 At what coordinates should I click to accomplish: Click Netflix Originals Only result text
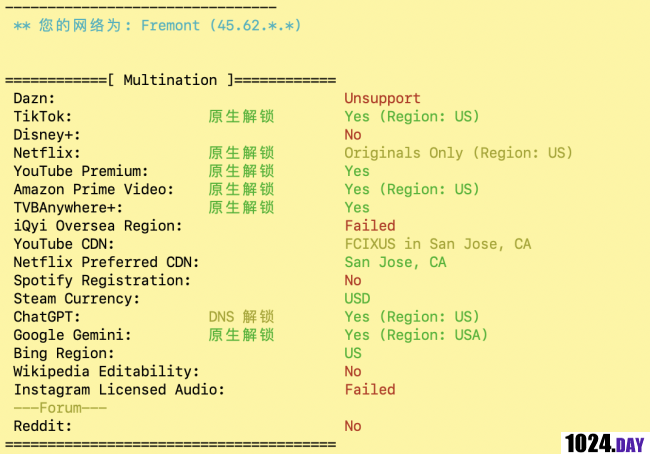[458, 153]
